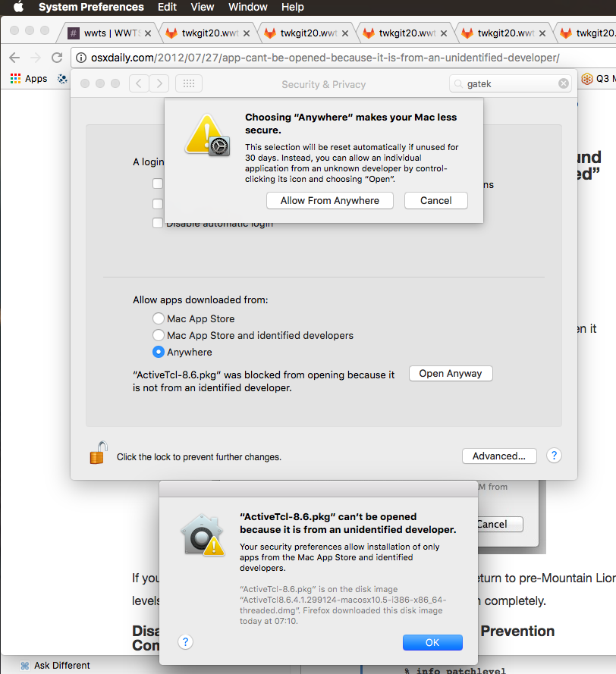The image size is (616, 674).
Task: Cancel the Anywhere warning dialog
Action: [435, 201]
